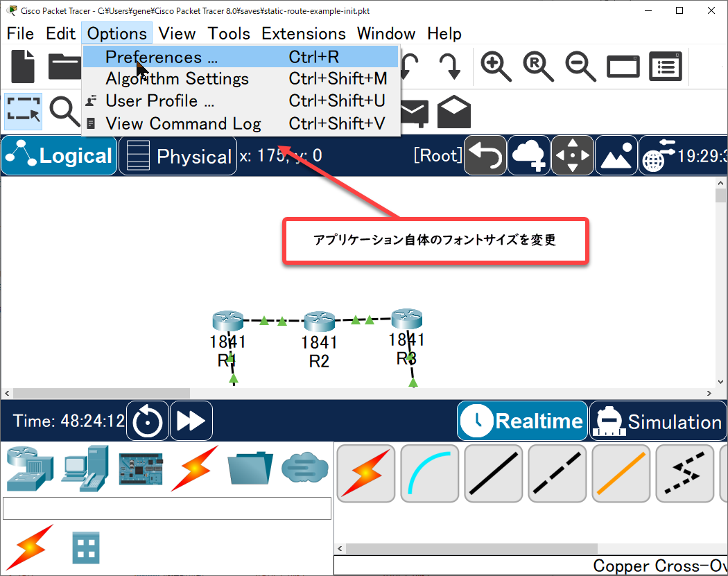This screenshot has height=576, width=728.
Task: Click the Power Cycle Devices button
Action: click(x=149, y=421)
